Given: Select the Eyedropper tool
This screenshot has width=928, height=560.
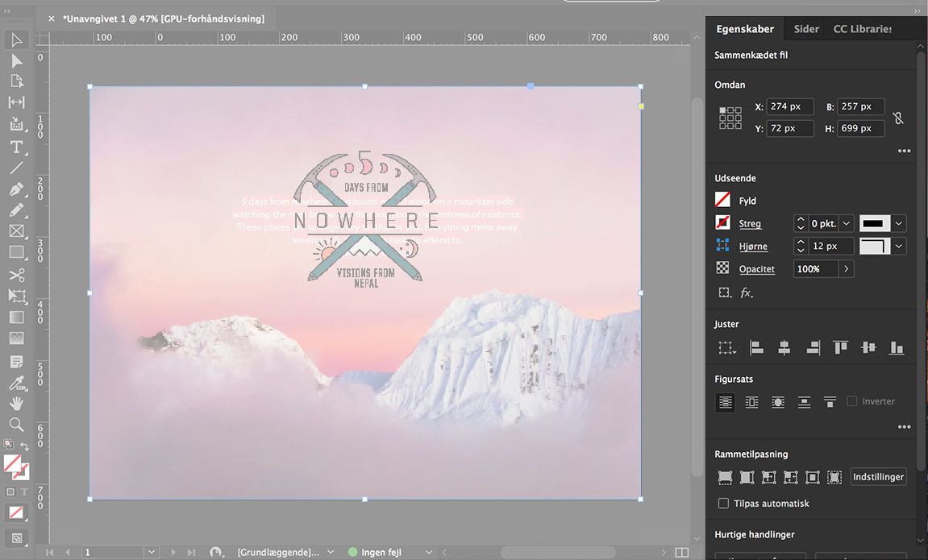Looking at the screenshot, I should (17, 384).
